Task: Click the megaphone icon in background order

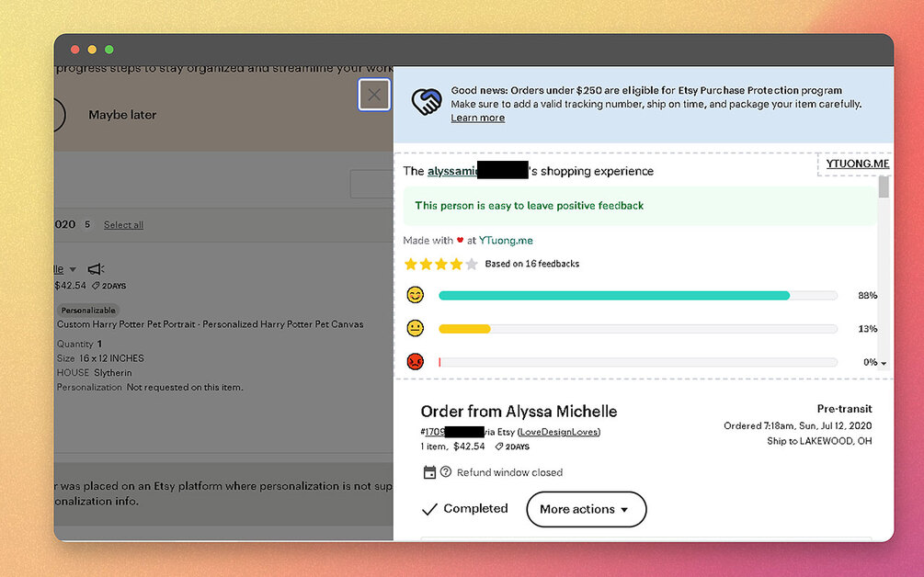Action: [96, 269]
